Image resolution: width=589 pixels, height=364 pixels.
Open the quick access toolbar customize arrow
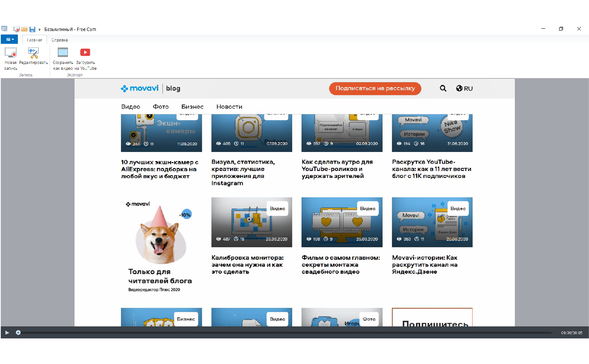tap(39, 29)
